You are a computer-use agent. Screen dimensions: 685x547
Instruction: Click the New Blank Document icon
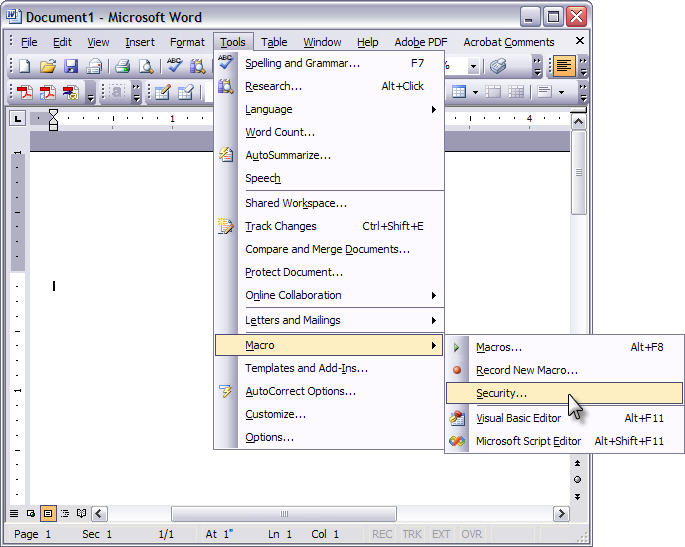(24, 66)
